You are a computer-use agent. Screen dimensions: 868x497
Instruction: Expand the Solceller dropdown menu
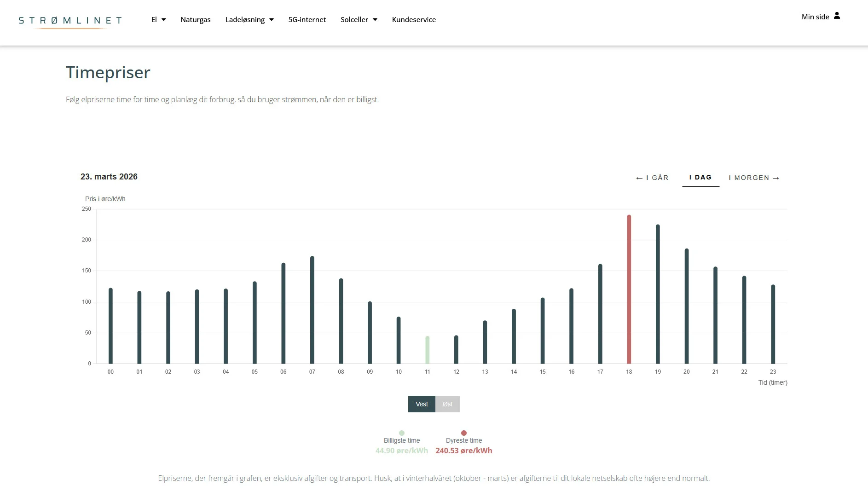pyautogui.click(x=359, y=20)
